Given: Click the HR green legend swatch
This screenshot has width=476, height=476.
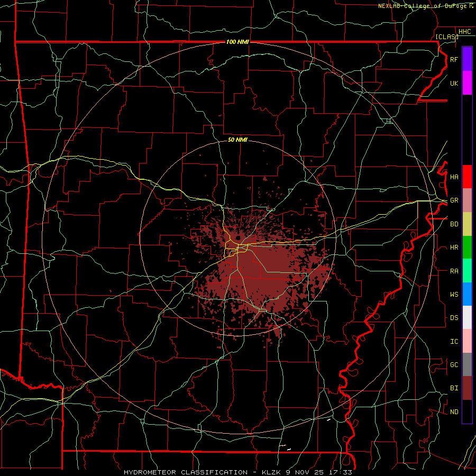Looking at the screenshot, I should point(467,248).
